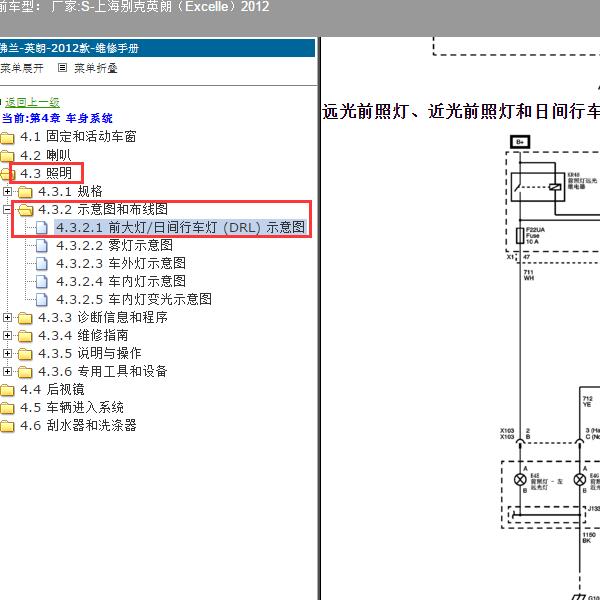Select 4.1 固定和活动车窗 chapter
This screenshot has width=600, height=600.
(78, 137)
